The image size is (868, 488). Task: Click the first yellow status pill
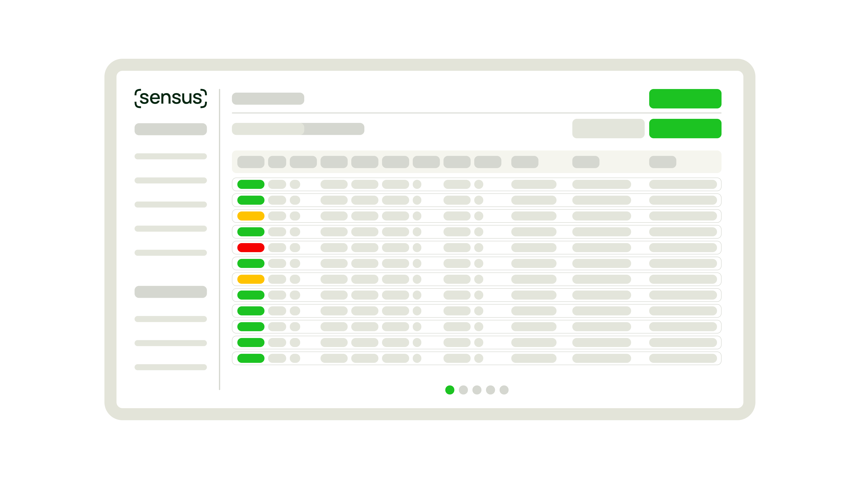(251, 216)
